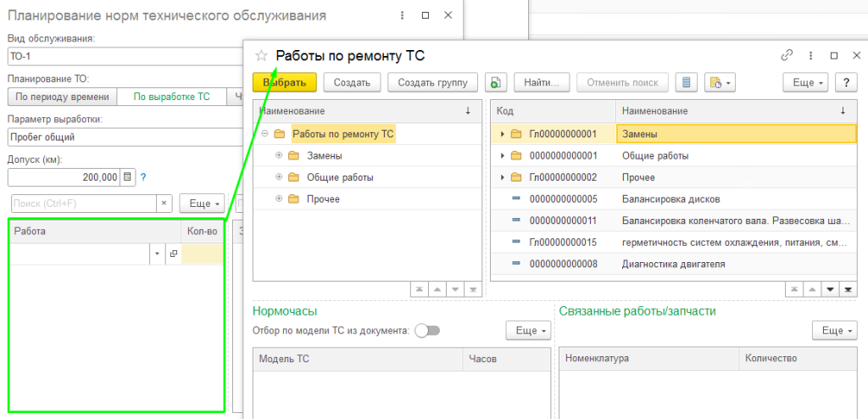Expand the Прочее folder in the tree
This screenshot has height=419, width=868.
pyautogui.click(x=279, y=199)
